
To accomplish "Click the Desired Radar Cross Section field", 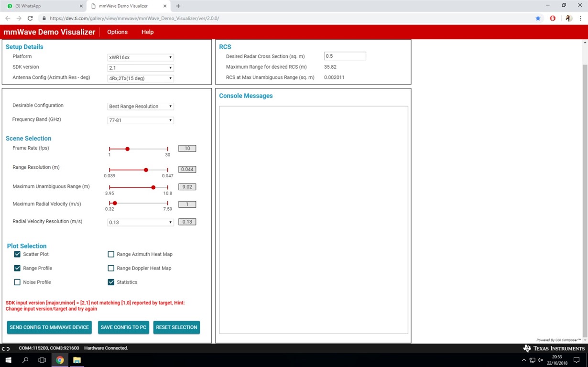I will pyautogui.click(x=345, y=56).
